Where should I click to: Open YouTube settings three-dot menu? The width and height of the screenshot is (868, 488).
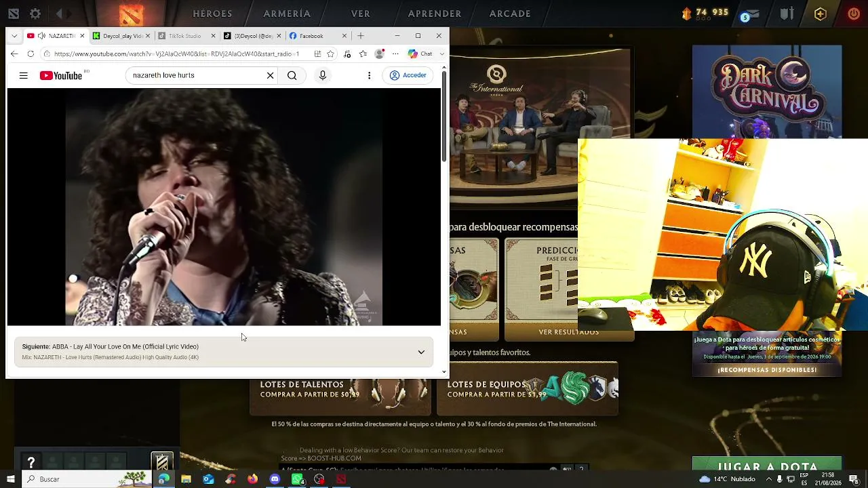pyautogui.click(x=369, y=75)
